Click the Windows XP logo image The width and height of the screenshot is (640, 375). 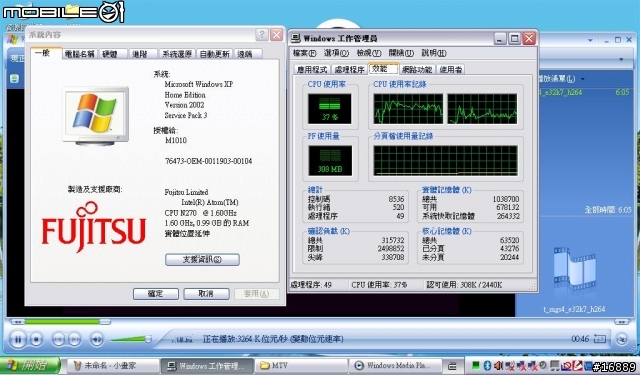[x=95, y=116]
